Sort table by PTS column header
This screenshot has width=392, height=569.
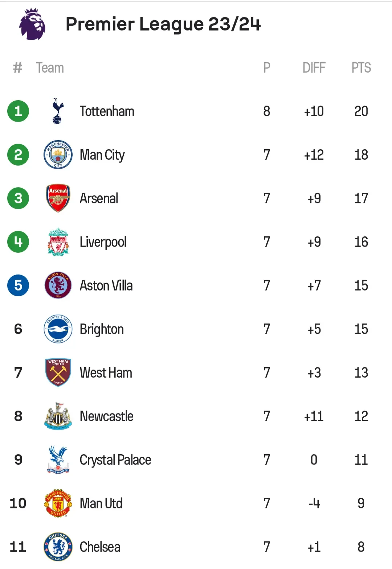click(x=361, y=68)
